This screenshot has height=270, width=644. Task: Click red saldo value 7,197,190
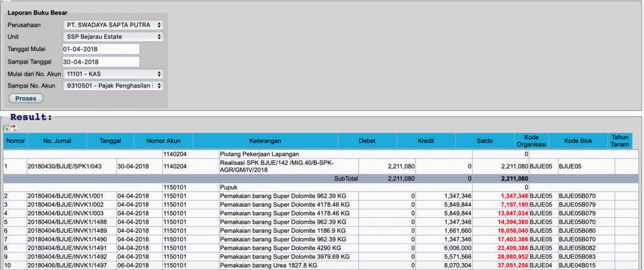[514, 205]
